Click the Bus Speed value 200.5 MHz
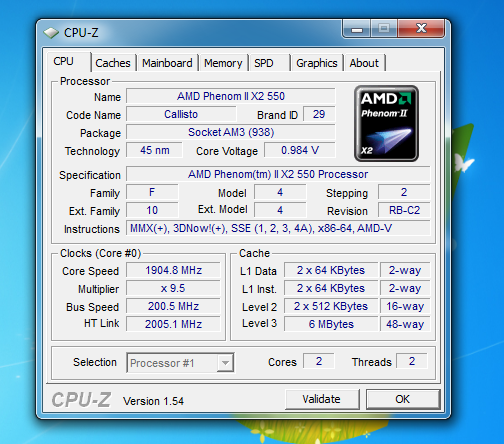Viewport: 504px width, 444px height. click(x=173, y=306)
